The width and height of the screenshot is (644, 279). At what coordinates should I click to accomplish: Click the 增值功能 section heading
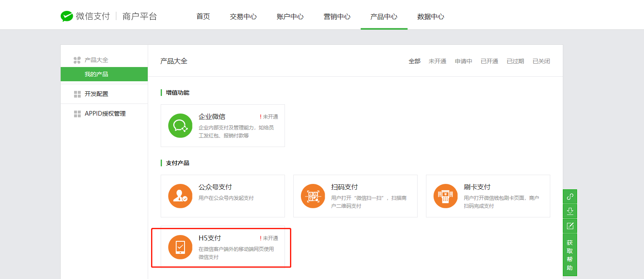177,93
